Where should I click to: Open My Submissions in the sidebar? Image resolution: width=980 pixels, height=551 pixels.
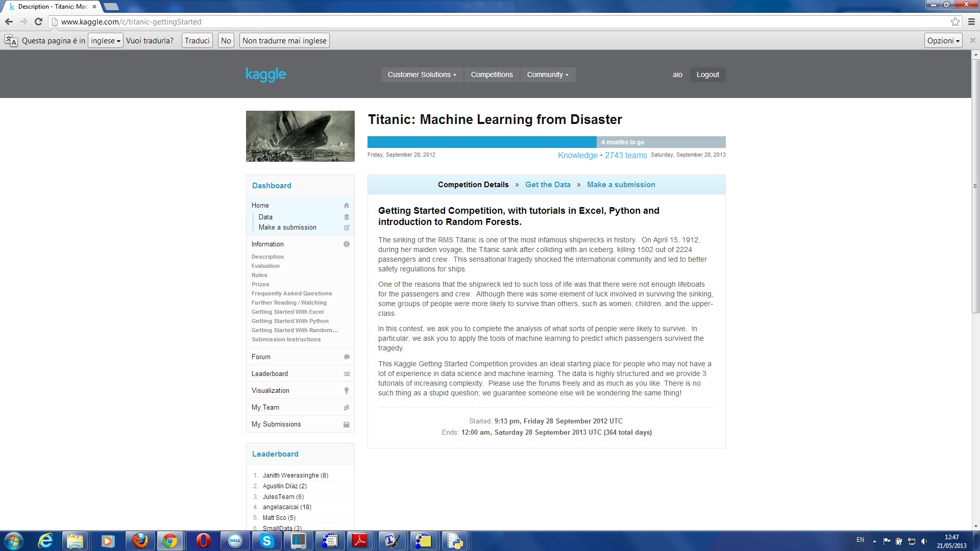coord(300,424)
